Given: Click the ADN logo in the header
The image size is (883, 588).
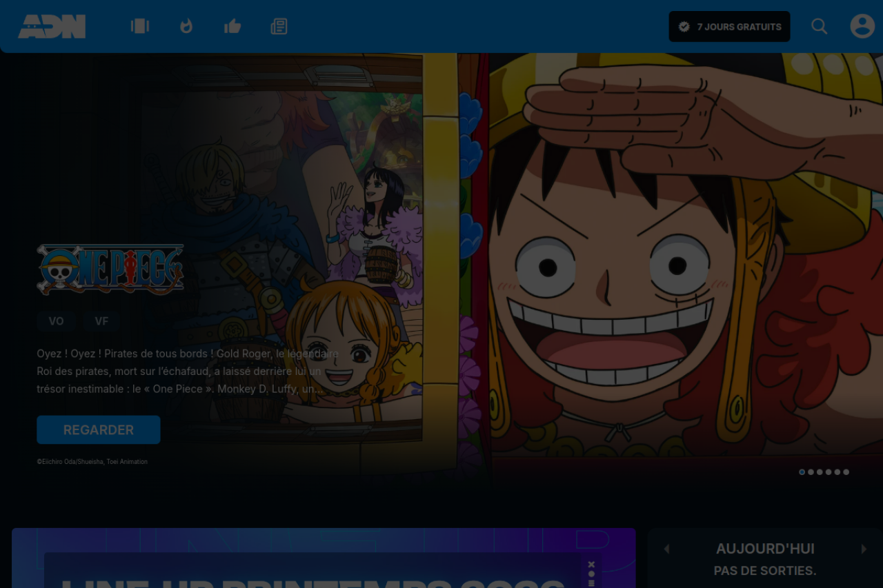Looking at the screenshot, I should (52, 27).
